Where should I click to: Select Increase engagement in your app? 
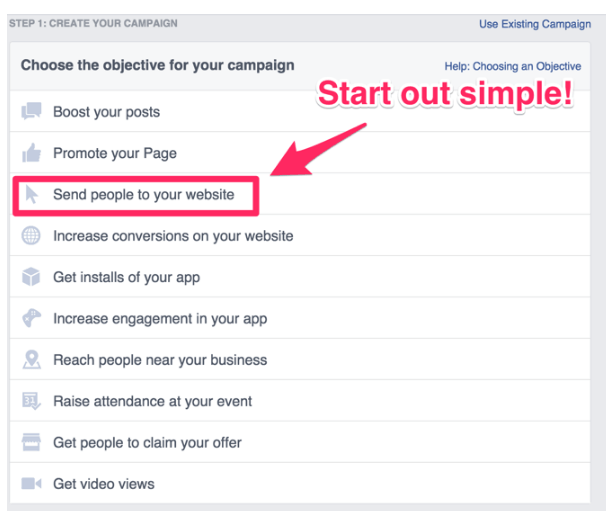[x=300, y=318]
